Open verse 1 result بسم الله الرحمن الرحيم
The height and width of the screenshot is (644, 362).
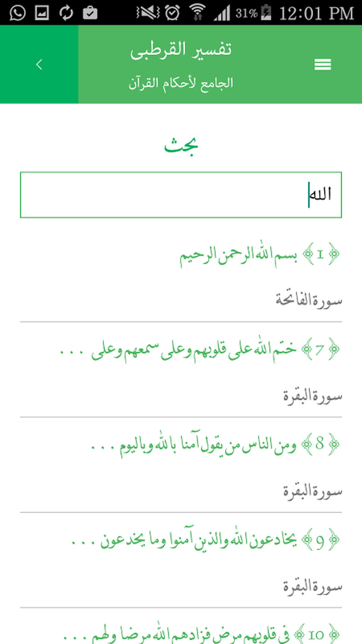238,254
